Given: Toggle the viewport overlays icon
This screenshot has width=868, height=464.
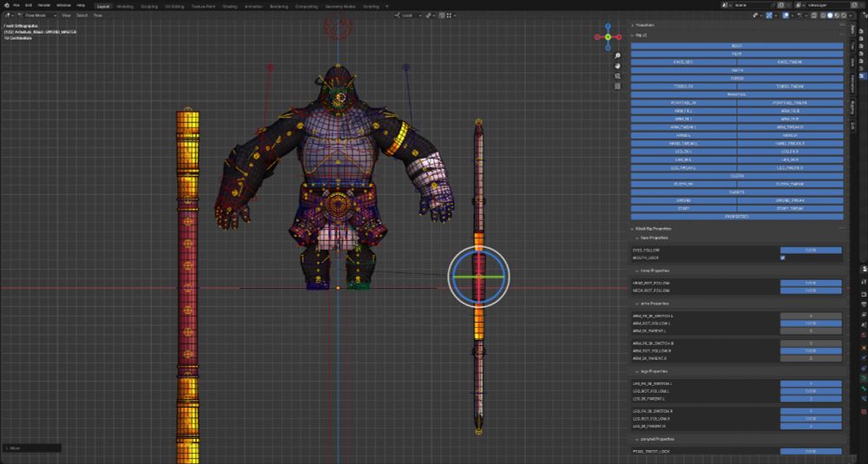Looking at the screenshot, I should (x=786, y=15).
